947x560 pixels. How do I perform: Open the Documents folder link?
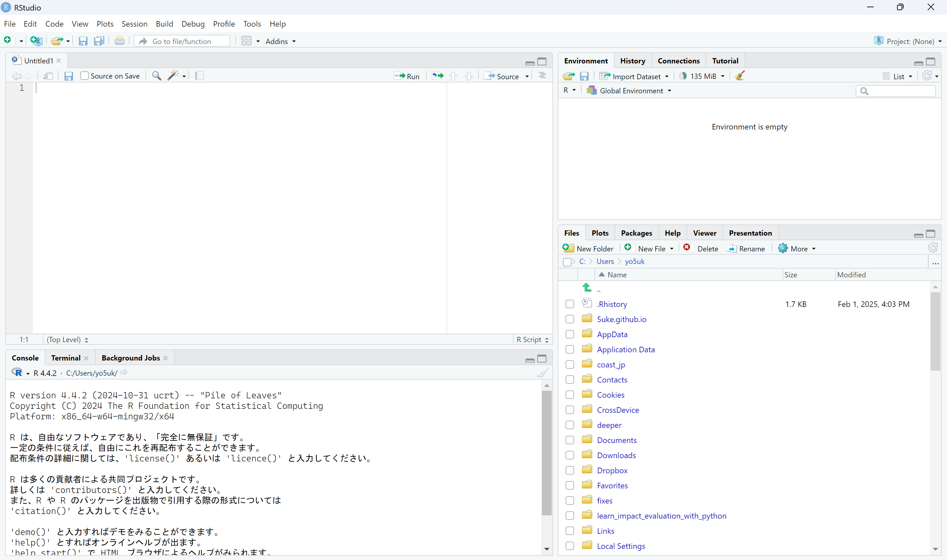point(617,440)
